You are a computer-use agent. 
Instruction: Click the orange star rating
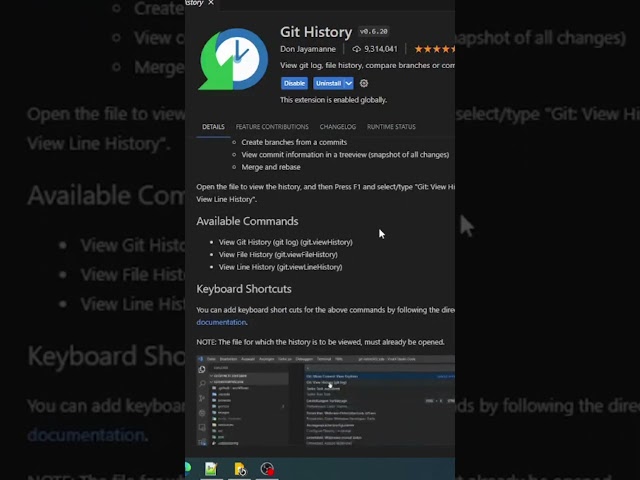(434, 49)
